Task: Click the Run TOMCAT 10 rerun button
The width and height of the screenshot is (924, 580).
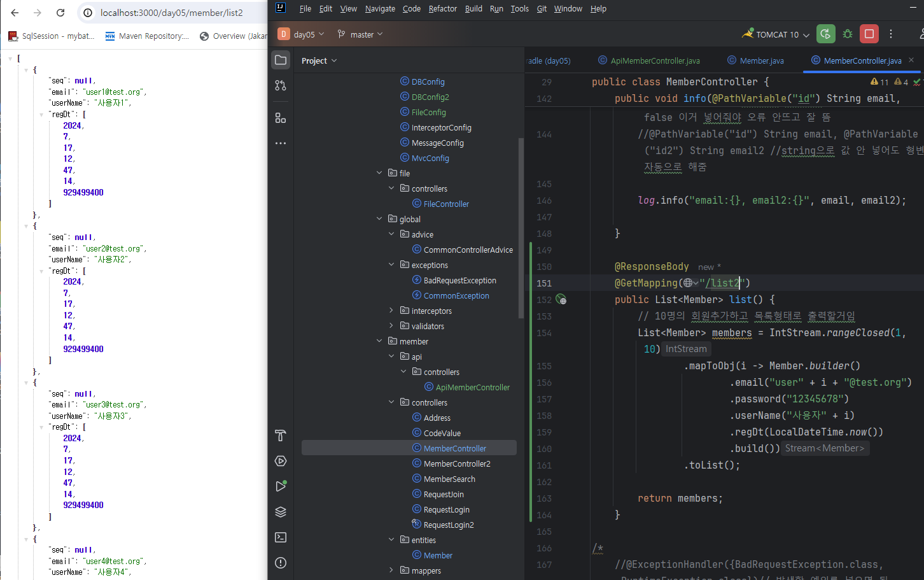Action: [825, 34]
